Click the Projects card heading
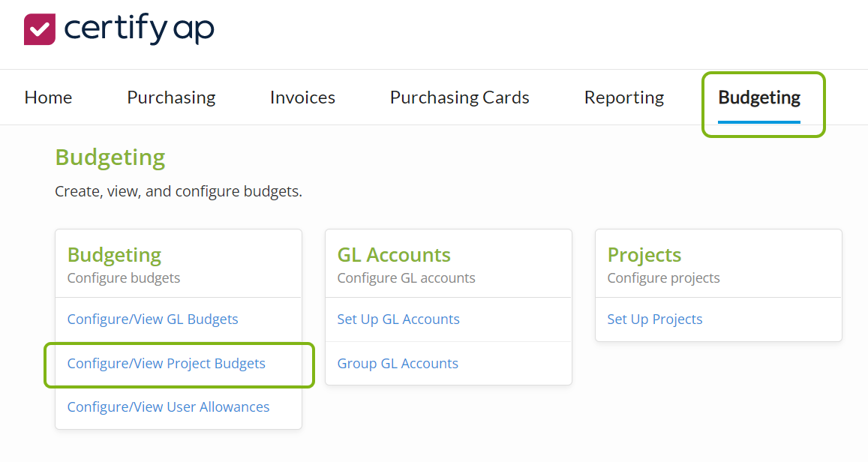 click(644, 255)
